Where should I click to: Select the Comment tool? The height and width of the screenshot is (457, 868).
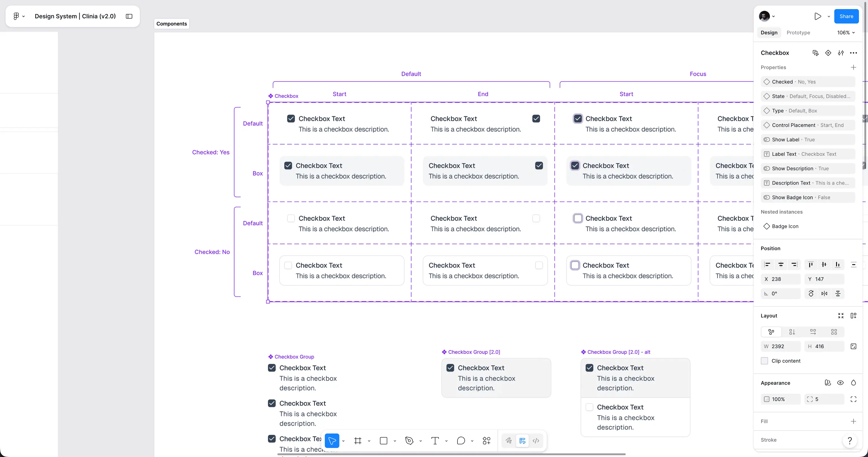[x=461, y=441]
